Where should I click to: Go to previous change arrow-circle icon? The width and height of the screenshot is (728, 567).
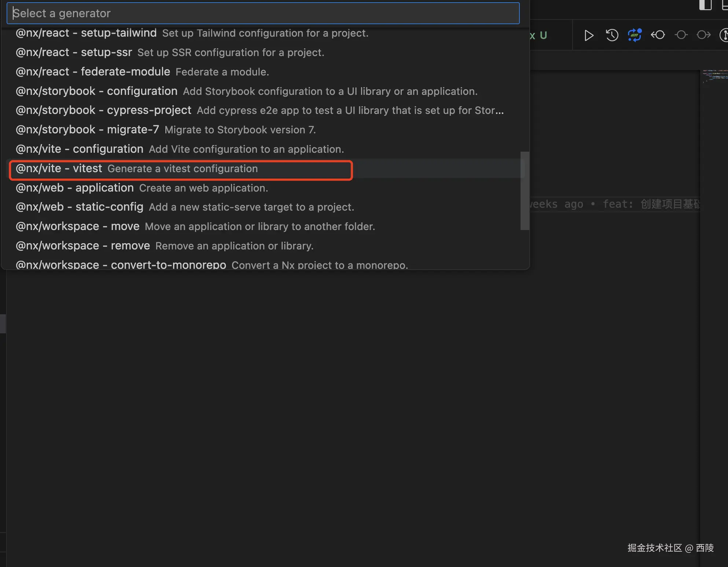pyautogui.click(x=658, y=35)
